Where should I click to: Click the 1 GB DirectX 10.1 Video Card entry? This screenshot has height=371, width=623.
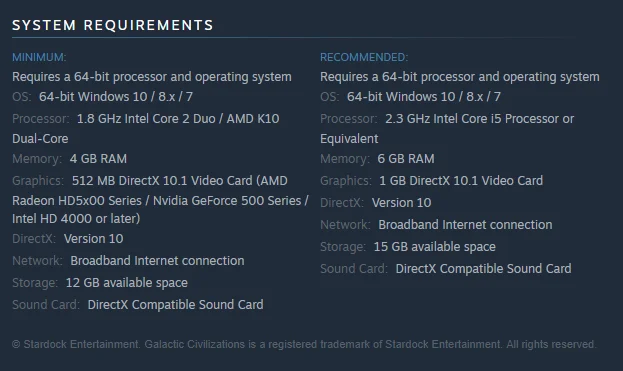(x=461, y=180)
